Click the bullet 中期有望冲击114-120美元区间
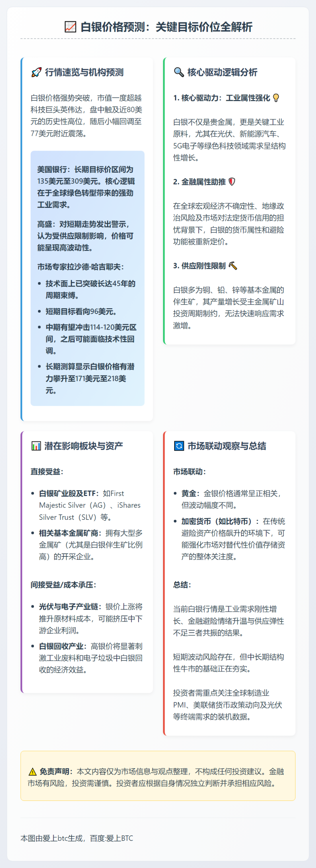The width and height of the screenshot is (316, 868). (91, 339)
